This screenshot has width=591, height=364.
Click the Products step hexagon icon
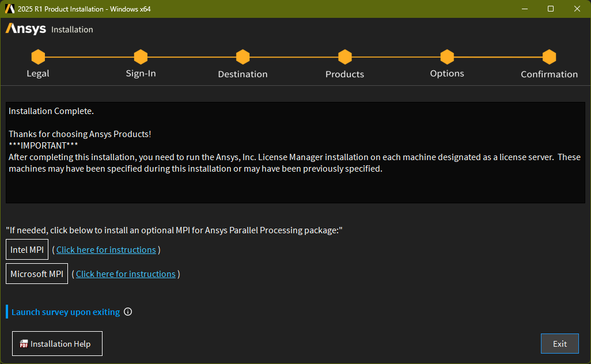[344, 57]
